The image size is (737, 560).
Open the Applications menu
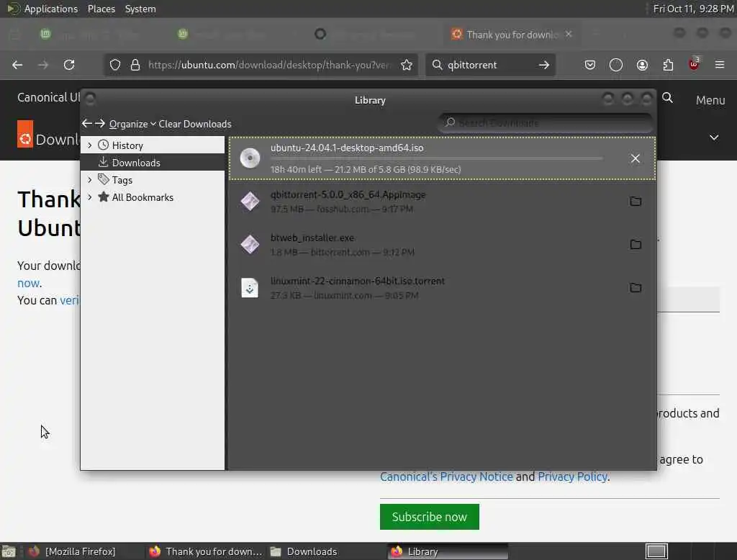coord(51,9)
